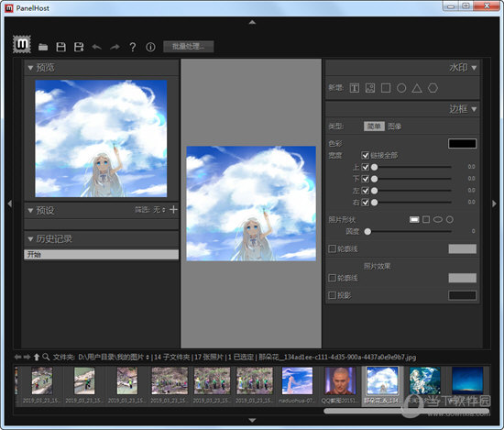Click the magnifier search icon in filmstrip bar
504x430 pixels.
click(x=46, y=357)
